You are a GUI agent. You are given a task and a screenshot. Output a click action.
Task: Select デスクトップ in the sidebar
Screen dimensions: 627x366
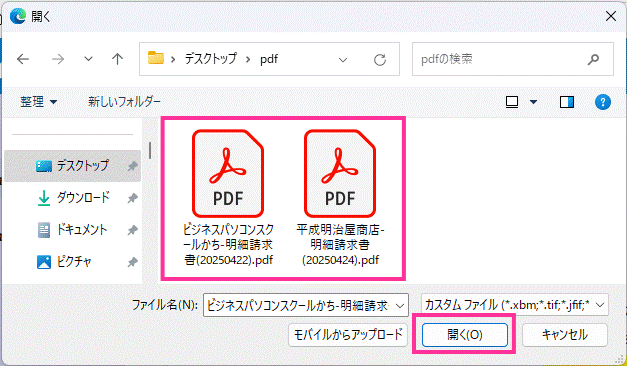(x=72, y=166)
